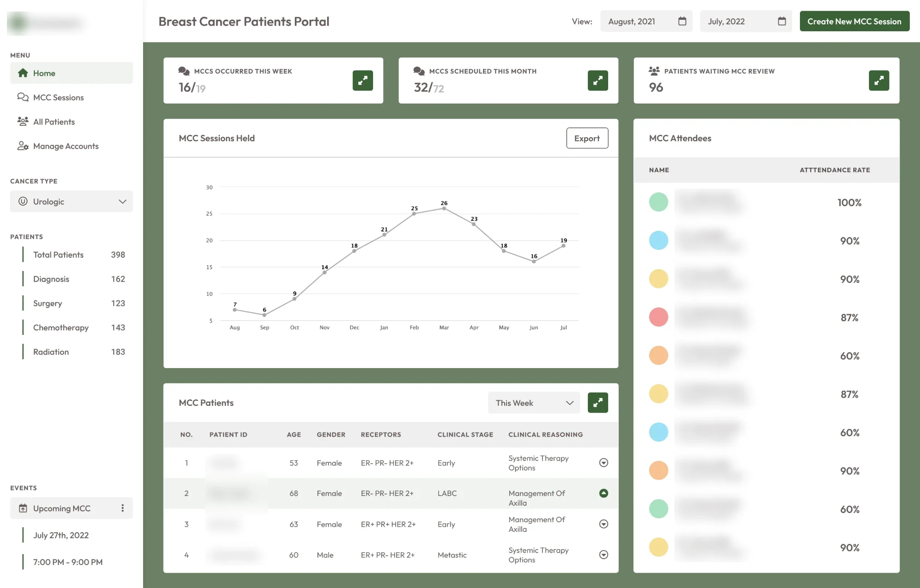Screen dimensions: 920x588
Task: Collapse details for patient row 2
Action: (604, 493)
